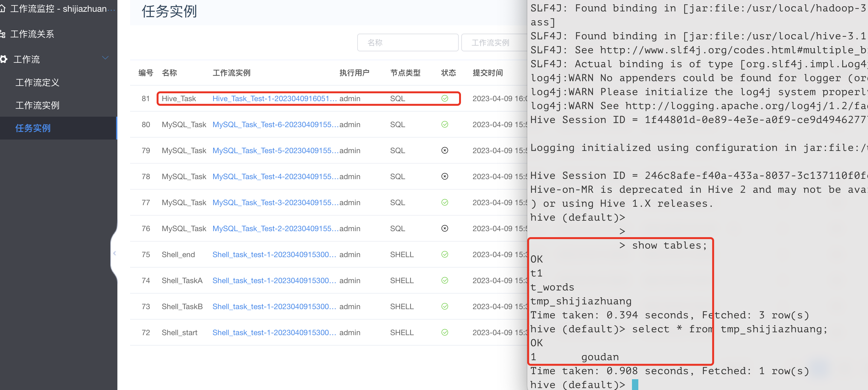
Task: Click success status icon for task 80
Action: [444, 124]
